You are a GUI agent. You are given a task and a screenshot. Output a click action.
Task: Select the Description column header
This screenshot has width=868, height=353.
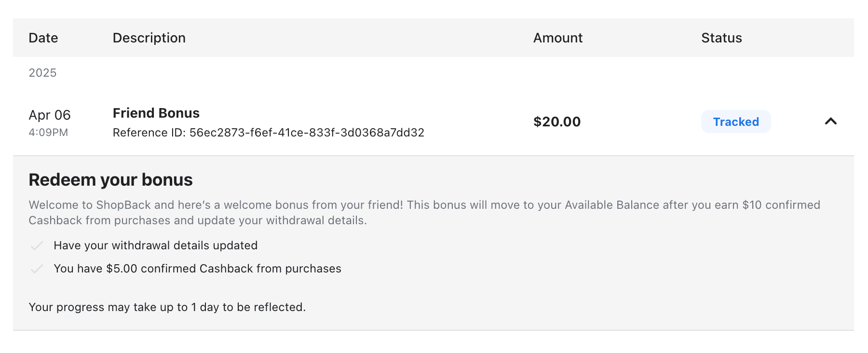pos(149,38)
